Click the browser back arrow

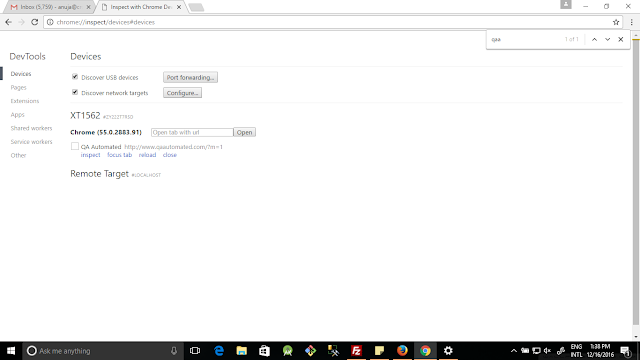[9, 22]
